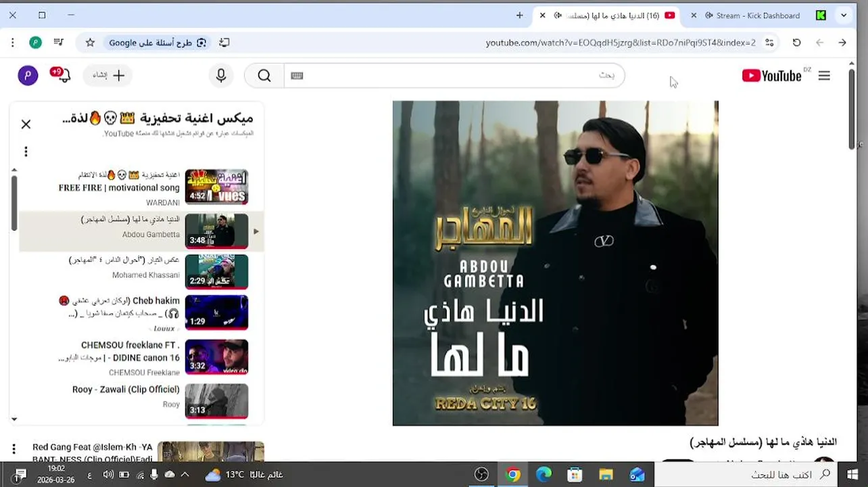Switch to Stream - Kick Dashboard tab
The width and height of the screenshot is (868, 487).
tap(757, 16)
